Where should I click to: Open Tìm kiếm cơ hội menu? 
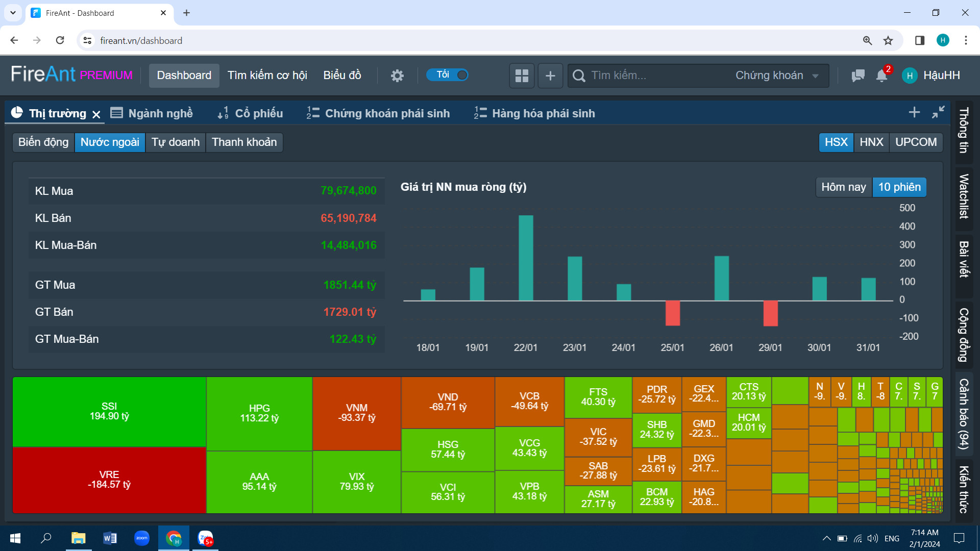267,76
